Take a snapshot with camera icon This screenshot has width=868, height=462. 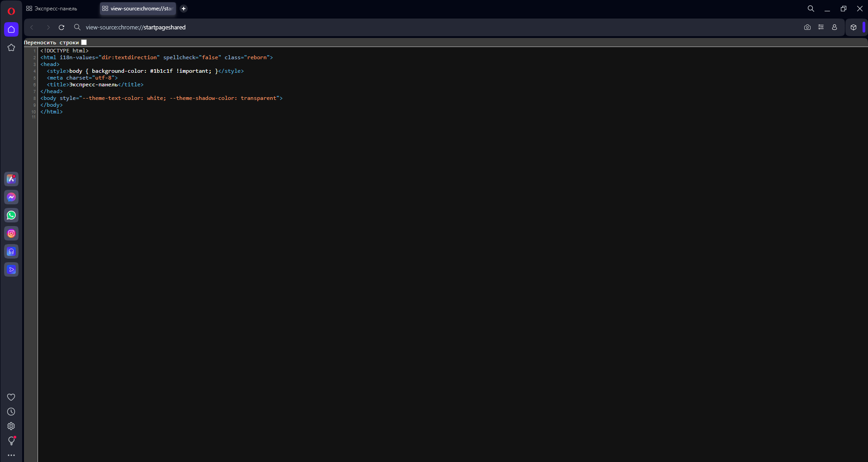click(x=807, y=28)
